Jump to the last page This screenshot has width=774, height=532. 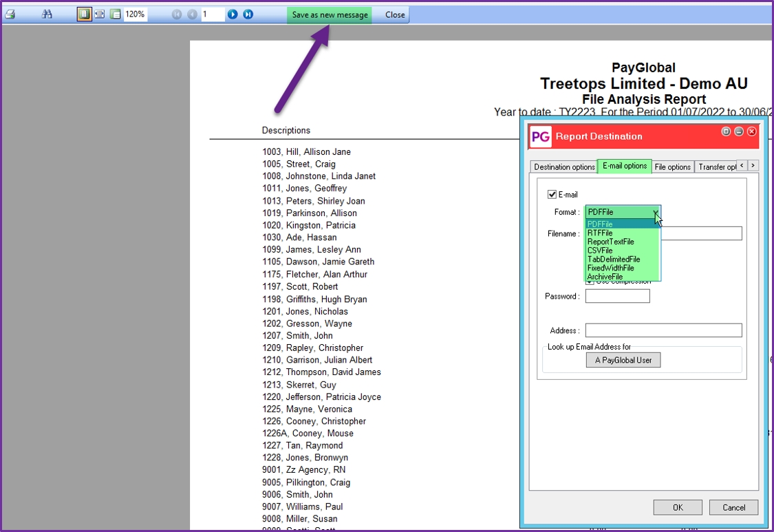[248, 14]
